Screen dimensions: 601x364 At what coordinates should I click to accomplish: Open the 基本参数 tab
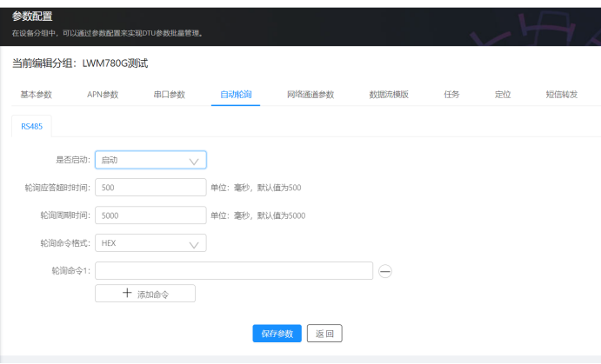[x=36, y=94]
